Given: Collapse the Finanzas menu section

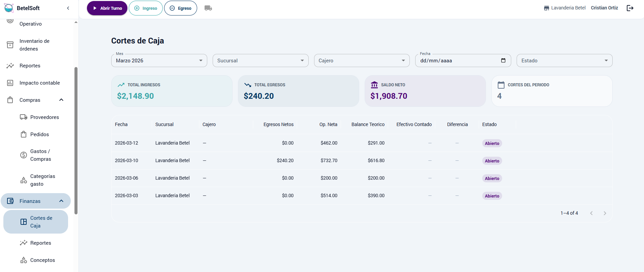Looking at the screenshot, I should point(61,201).
